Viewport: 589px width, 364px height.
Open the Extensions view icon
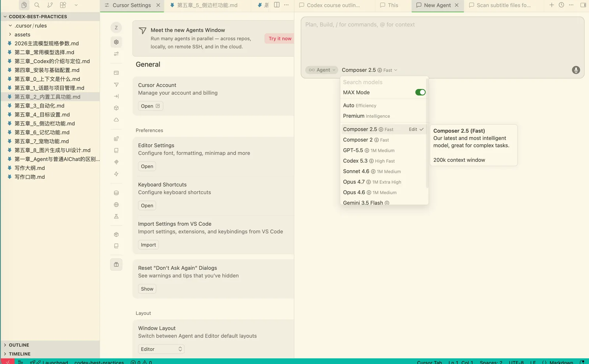63,5
